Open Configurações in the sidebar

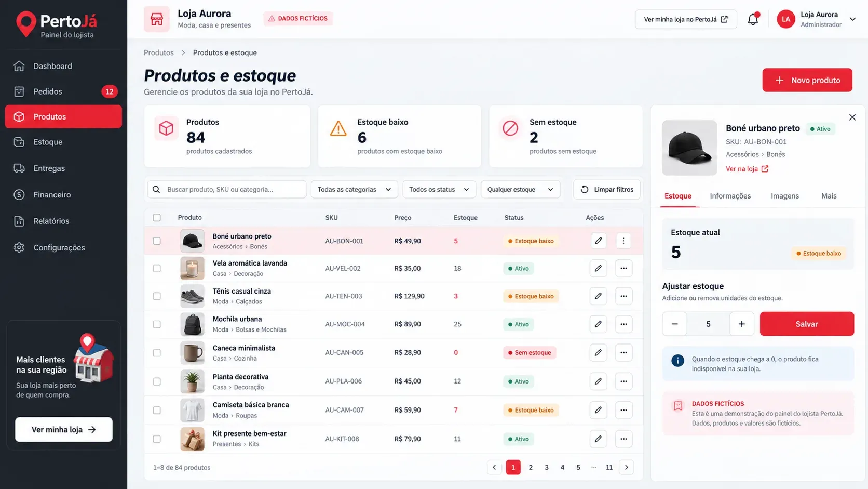pos(63,247)
